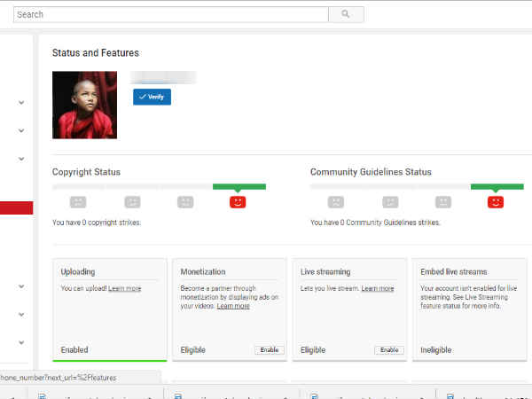Viewport: 532px width, 399px height.
Task: Click the red smiley under Community Guidelines Status
Action: [x=496, y=202]
